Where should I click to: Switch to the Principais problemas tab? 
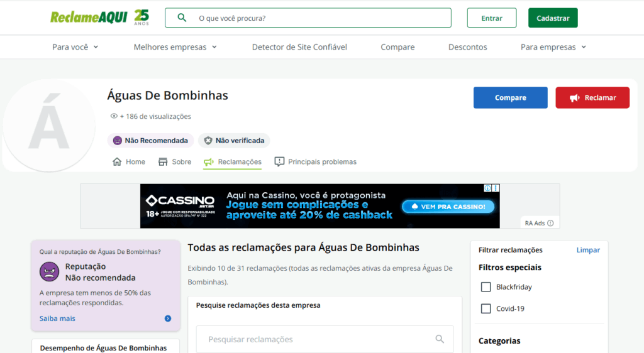pos(316,161)
